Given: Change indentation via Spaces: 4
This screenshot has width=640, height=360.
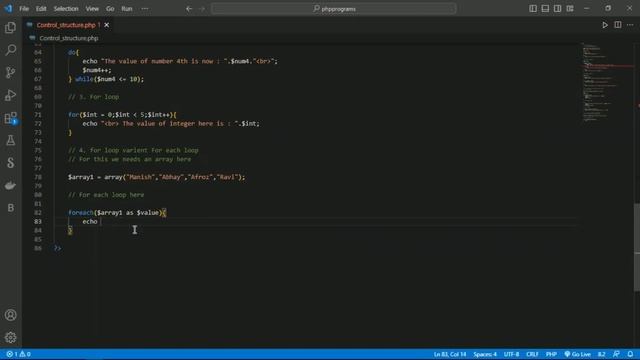Looking at the screenshot, I should tap(485, 354).
